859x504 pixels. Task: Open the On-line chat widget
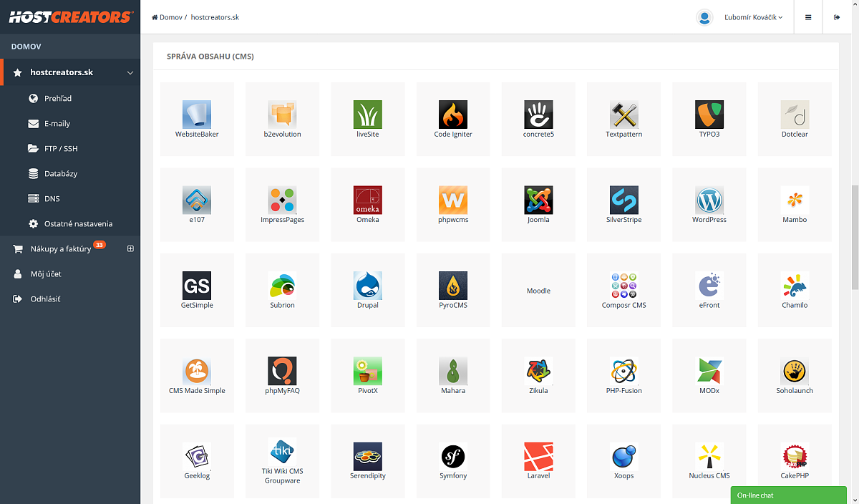789,495
